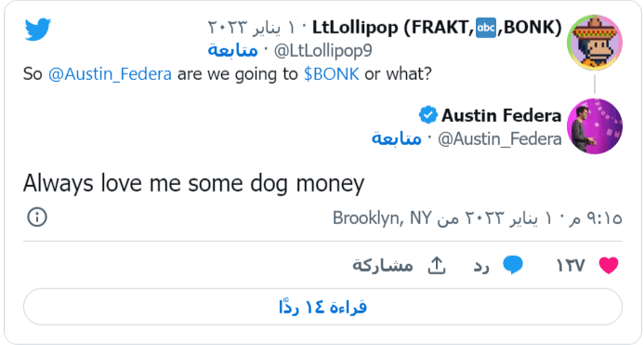Like the tweet with the heart icon
The height and width of the screenshot is (345, 644).
(x=609, y=265)
